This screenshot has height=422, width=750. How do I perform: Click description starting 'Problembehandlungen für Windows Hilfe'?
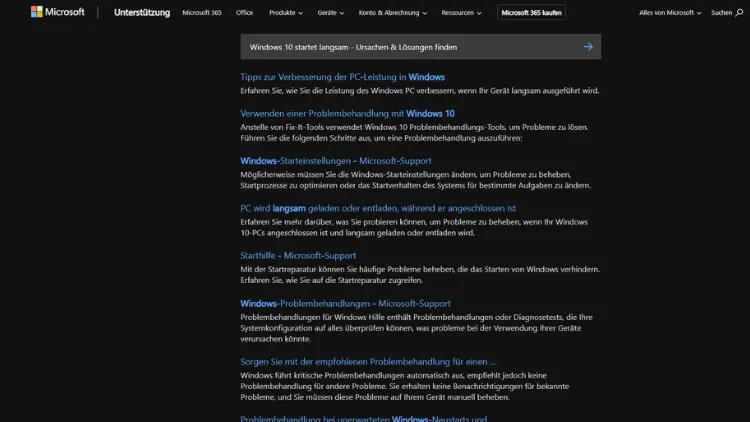(x=416, y=328)
